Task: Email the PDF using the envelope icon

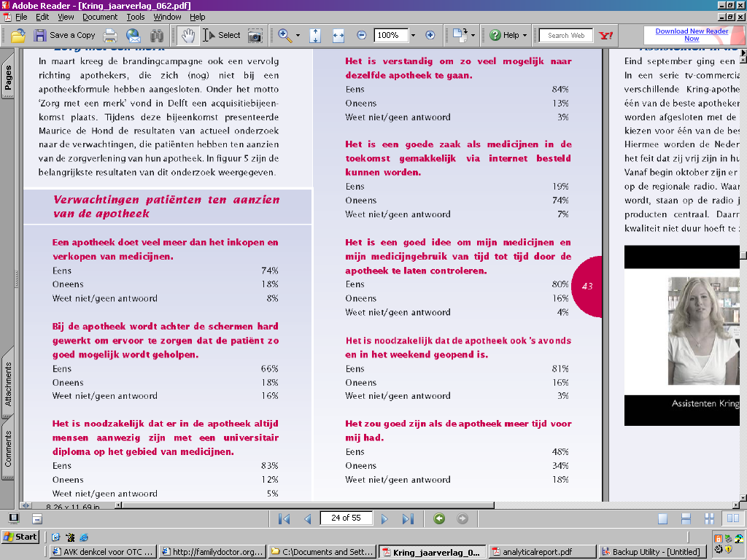Action: pyautogui.click(x=133, y=35)
